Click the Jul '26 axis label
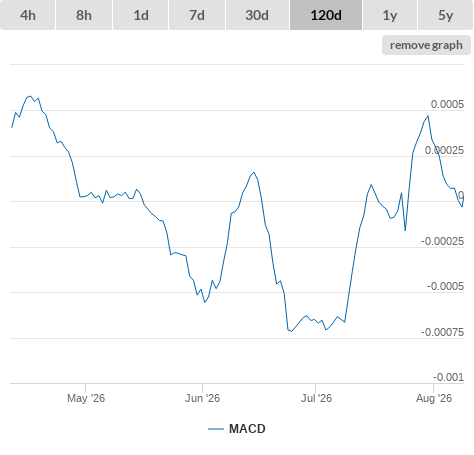 coord(316,398)
